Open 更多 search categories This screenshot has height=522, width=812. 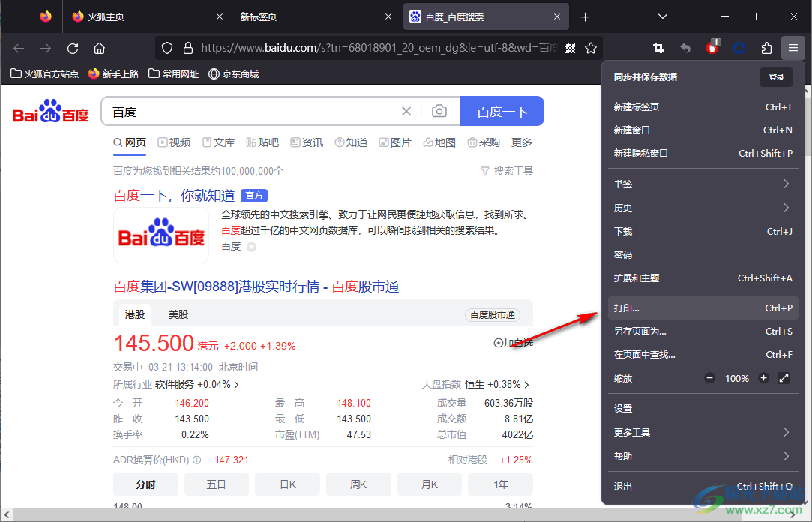pos(522,142)
